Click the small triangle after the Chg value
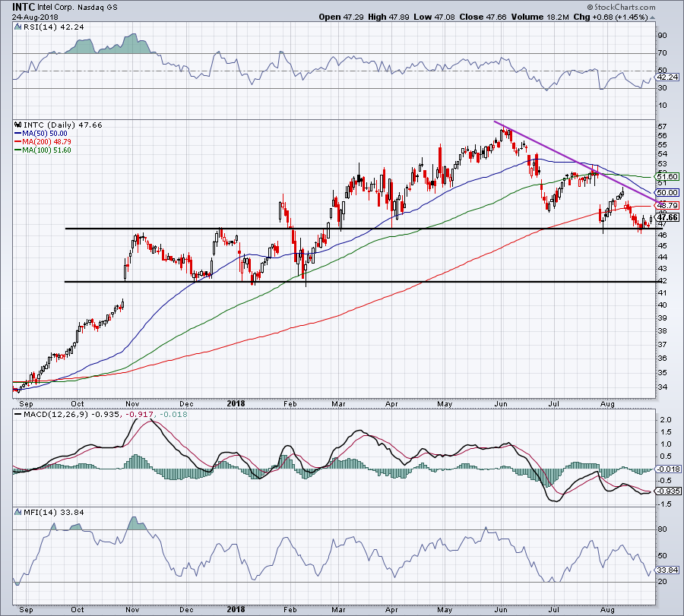 tap(653, 18)
